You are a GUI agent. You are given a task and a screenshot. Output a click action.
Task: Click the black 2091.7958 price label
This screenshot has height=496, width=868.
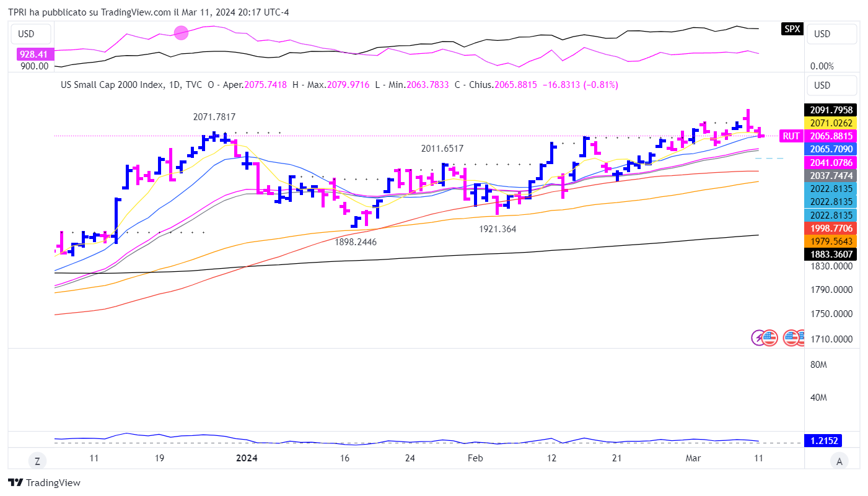pyautogui.click(x=830, y=110)
